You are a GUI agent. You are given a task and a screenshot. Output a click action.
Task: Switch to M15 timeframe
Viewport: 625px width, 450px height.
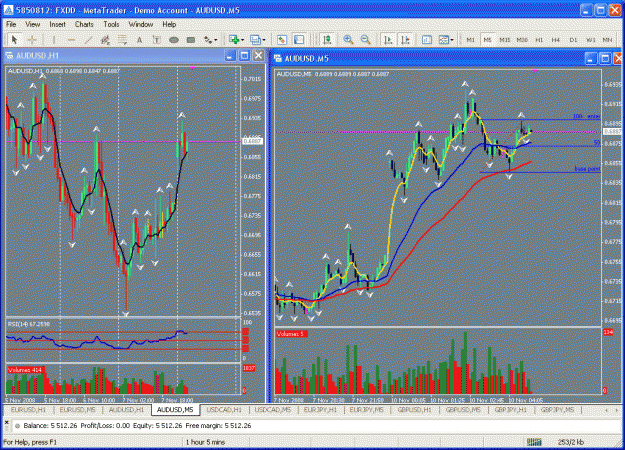tap(505, 40)
